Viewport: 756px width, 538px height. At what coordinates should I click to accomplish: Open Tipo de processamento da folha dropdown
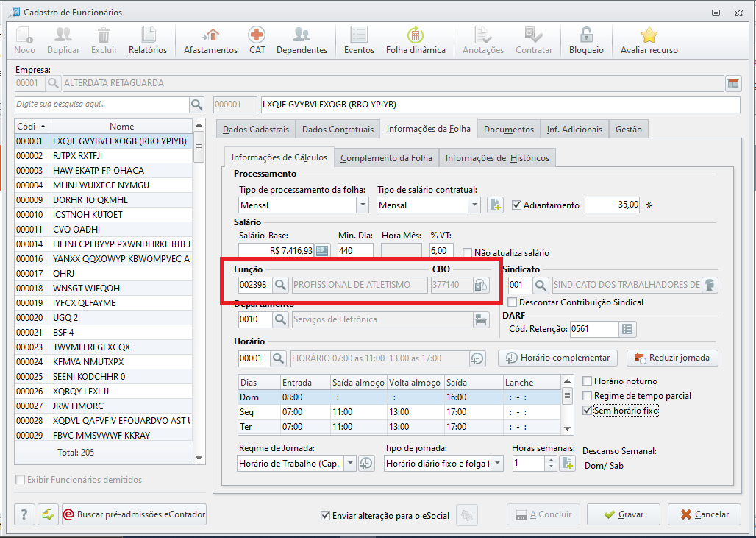(363, 205)
